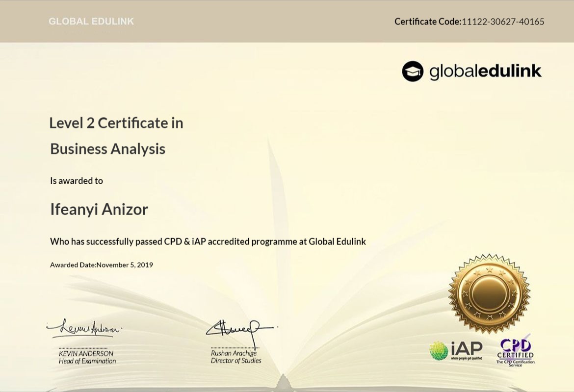Click the printed name Rushan Arachige
574x392 pixels.
tap(234, 353)
